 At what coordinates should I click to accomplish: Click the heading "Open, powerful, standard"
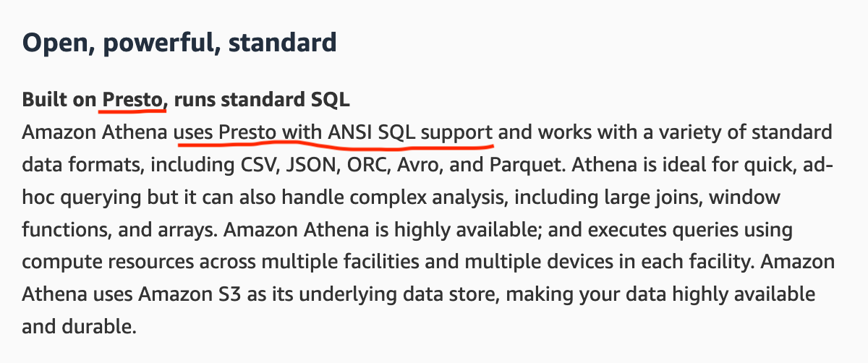point(179,43)
